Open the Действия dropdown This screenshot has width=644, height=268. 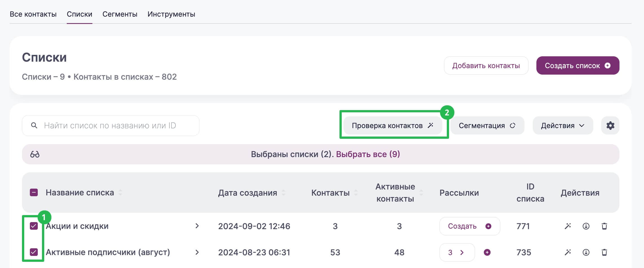click(x=563, y=126)
